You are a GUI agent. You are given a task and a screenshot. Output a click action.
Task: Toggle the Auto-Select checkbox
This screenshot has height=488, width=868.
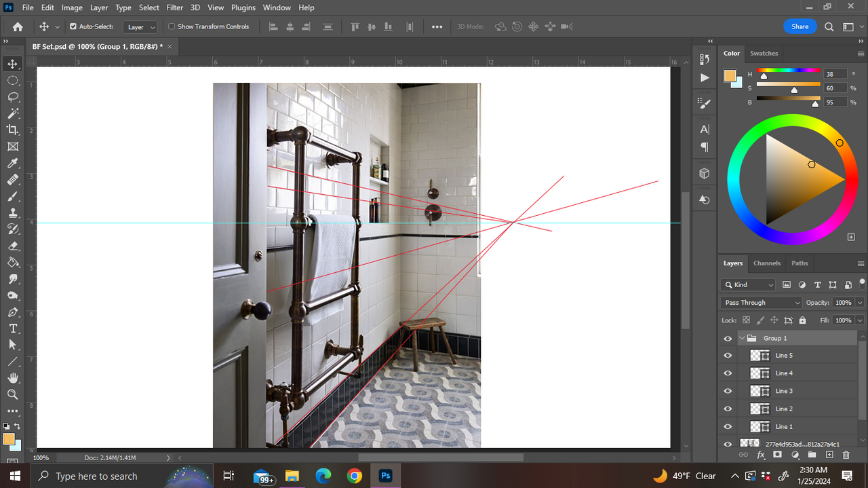coord(73,26)
